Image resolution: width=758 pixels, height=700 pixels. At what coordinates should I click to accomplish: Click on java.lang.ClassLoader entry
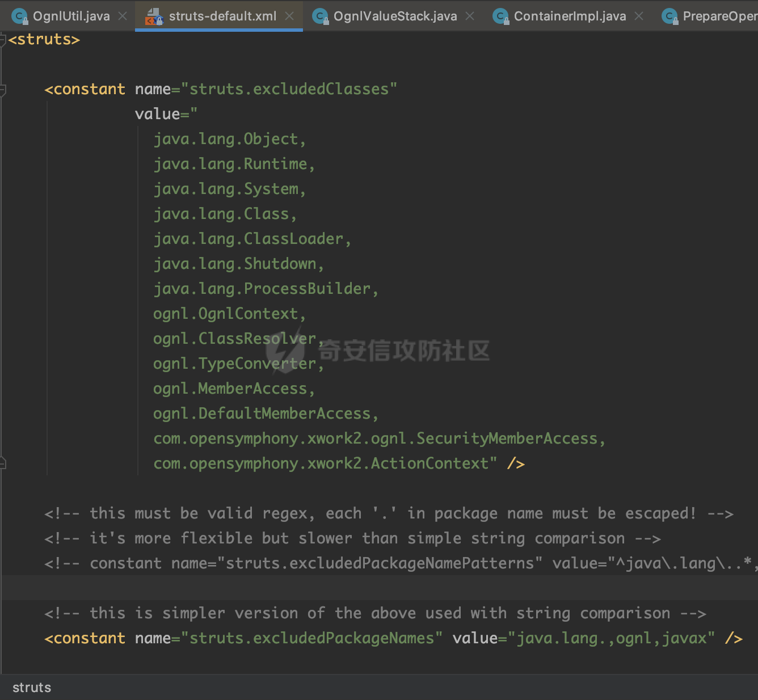(252, 239)
